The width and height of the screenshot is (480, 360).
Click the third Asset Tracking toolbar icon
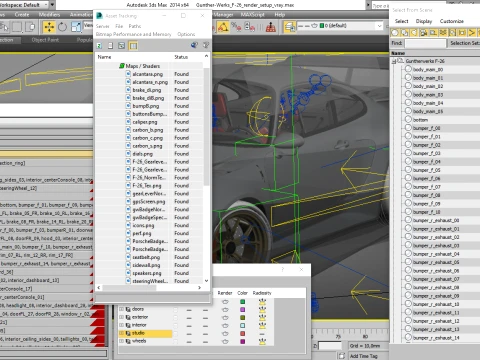[122, 46]
